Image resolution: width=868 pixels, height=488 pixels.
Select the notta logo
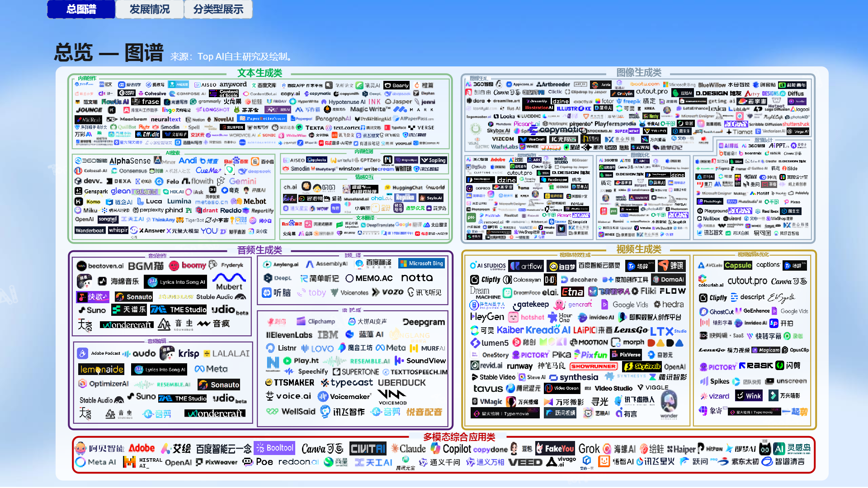(417, 278)
